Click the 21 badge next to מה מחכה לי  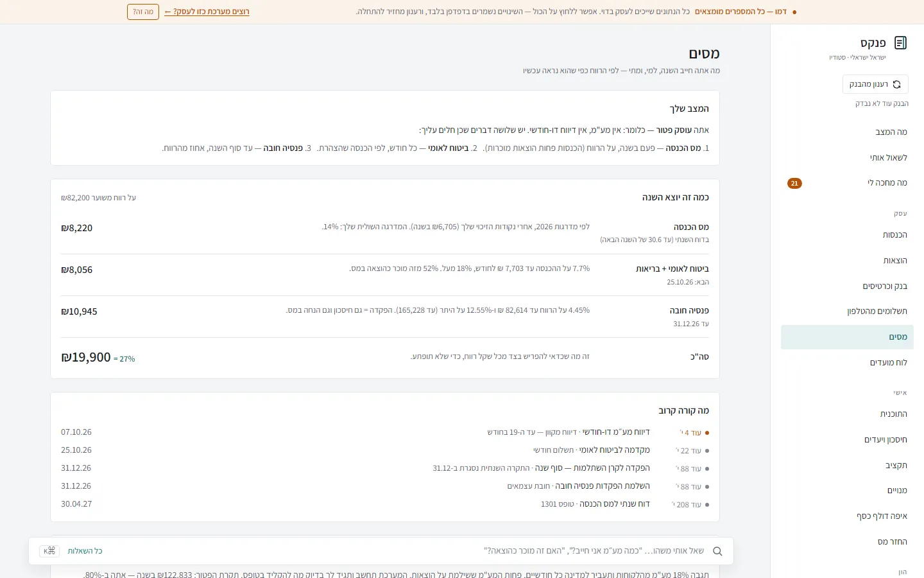tap(794, 184)
